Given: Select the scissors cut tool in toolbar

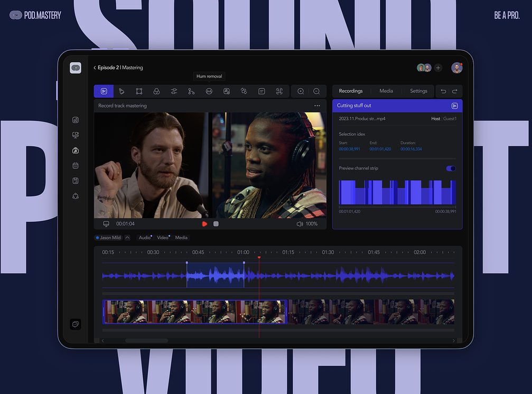Looking at the screenshot, I should (104, 91).
